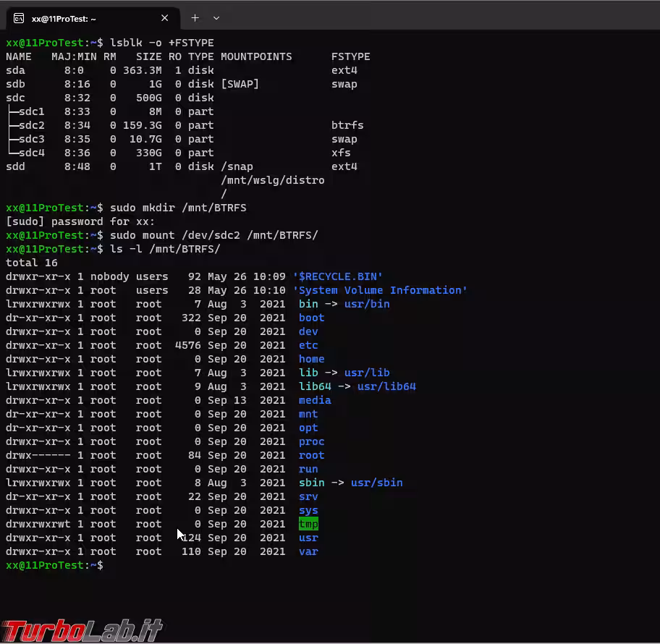The width and height of the screenshot is (660, 644).
Task: Expand the new tab profile dropdown chevron
Action: coord(216,18)
